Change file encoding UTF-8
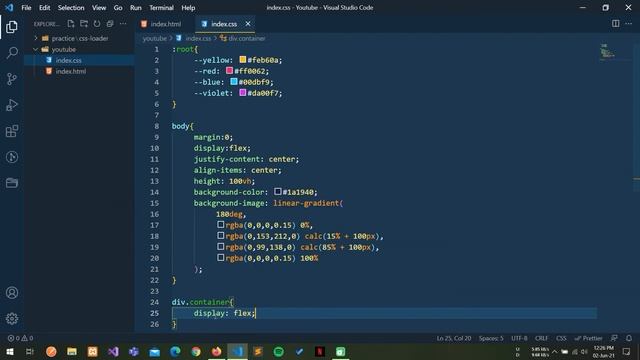Viewport: 640px width, 360px height. [x=519, y=338]
